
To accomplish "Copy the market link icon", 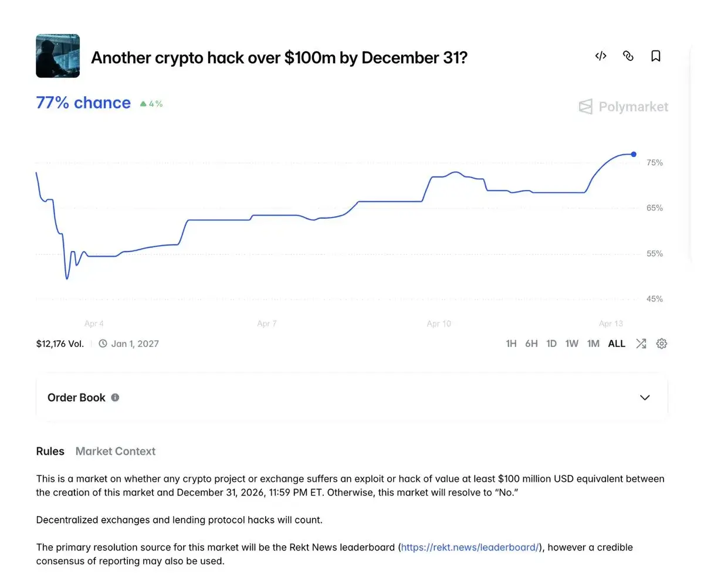I will coord(628,56).
